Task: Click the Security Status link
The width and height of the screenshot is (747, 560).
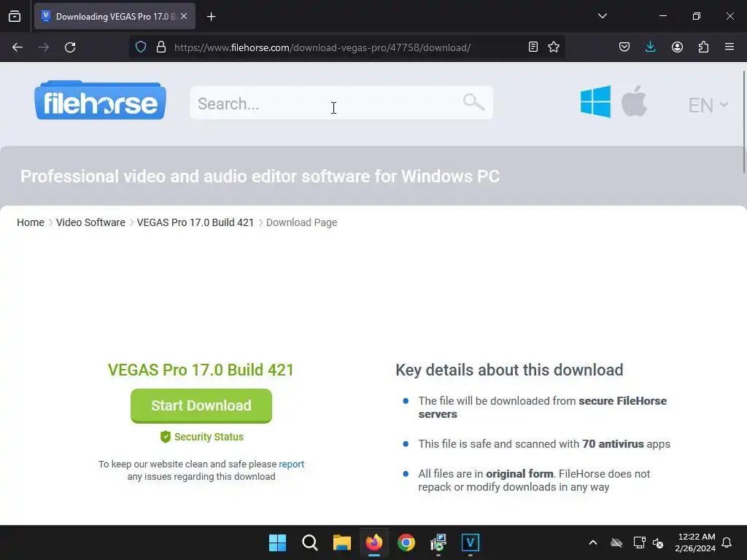Action: (x=202, y=437)
